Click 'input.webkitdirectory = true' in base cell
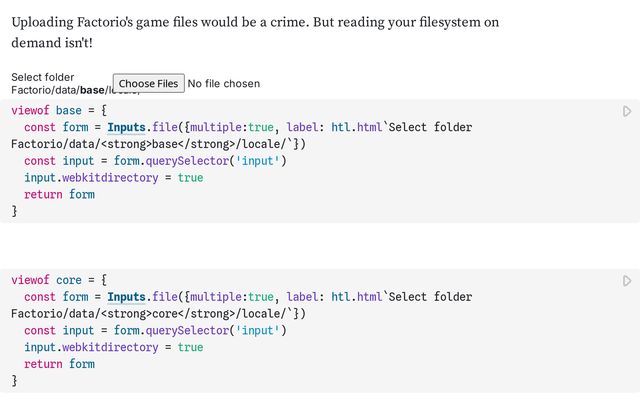 point(113,178)
